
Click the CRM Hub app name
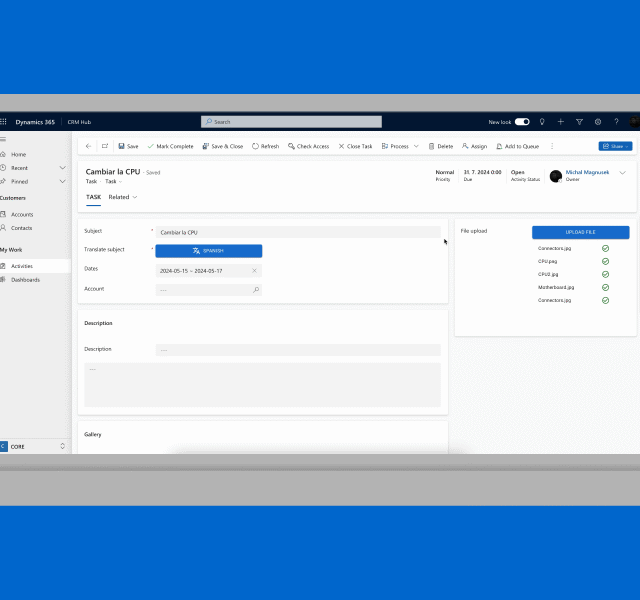[79, 122]
